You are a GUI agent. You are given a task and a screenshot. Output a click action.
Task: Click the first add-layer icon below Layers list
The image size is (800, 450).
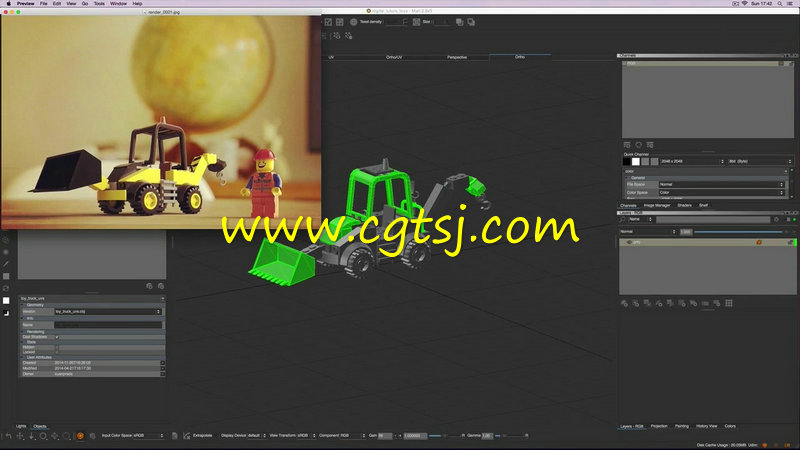coord(624,304)
